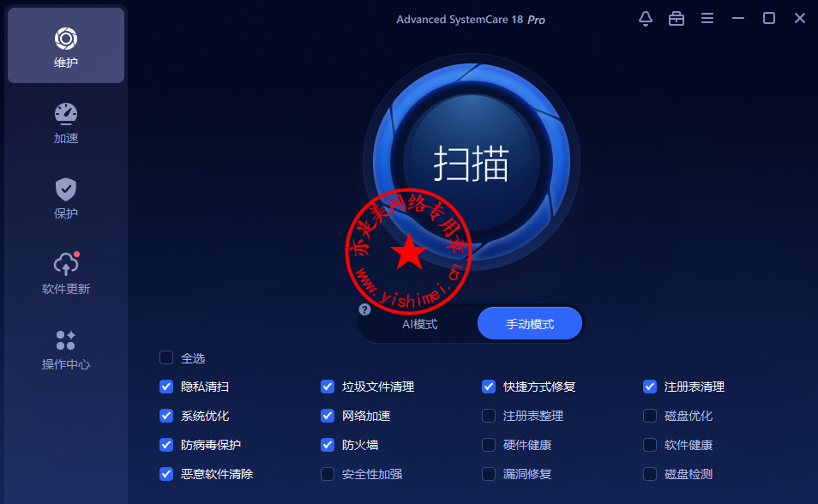Uncheck 隐私清扫 checkbox
The image size is (818, 504).
click(165, 387)
